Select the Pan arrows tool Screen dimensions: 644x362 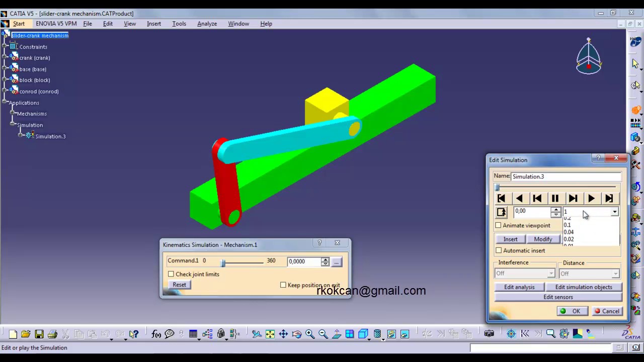click(x=283, y=334)
